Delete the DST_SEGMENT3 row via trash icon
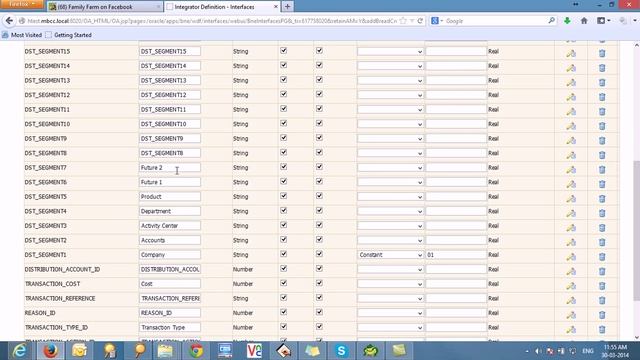Image resolution: width=640 pixels, height=360 pixels. (602, 228)
